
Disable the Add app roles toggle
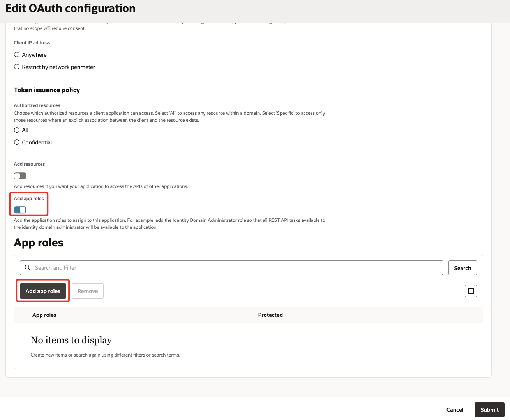tap(19, 210)
